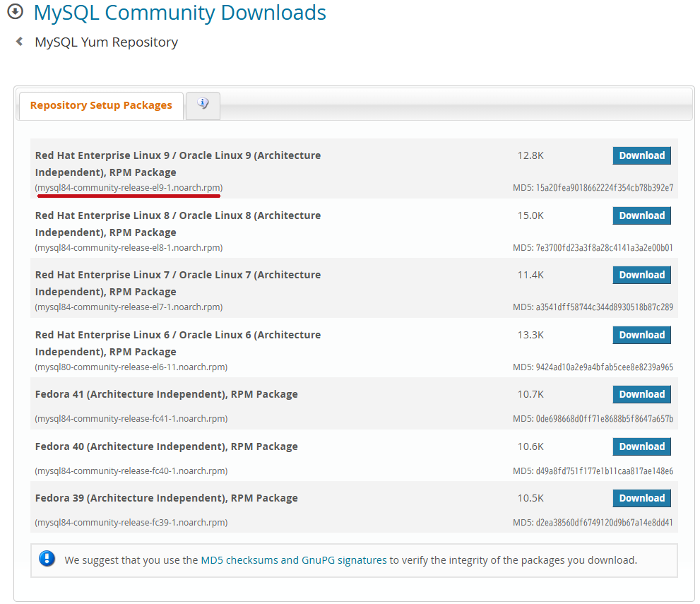
Task: Click the MD5 value d49a8fd751f177e1b11caa817ae148e6
Action: pyautogui.click(x=605, y=471)
